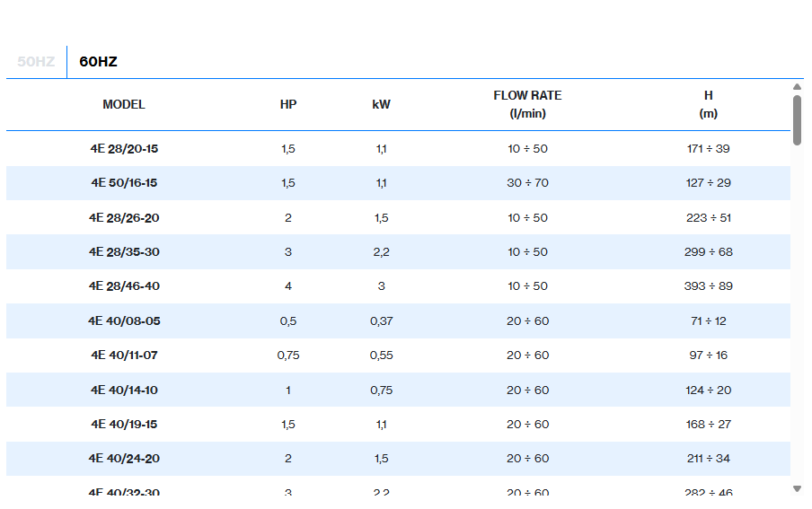
Task: Click the 168 ÷ 27 head value
Action: (708, 425)
